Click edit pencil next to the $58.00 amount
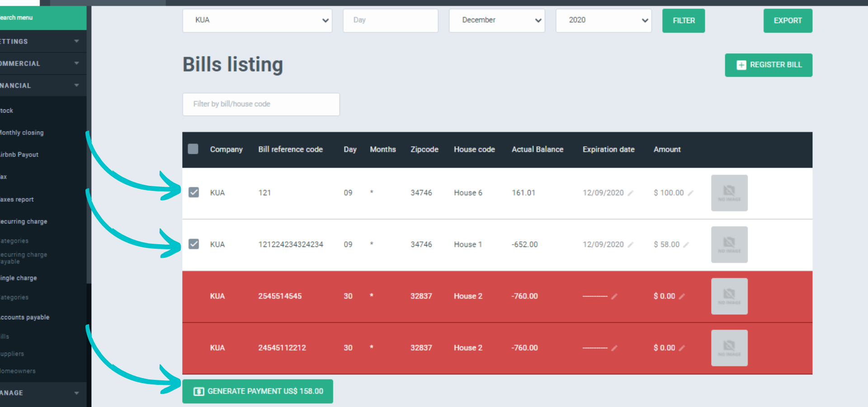Viewport: 868px width, 407px height. [x=686, y=245]
